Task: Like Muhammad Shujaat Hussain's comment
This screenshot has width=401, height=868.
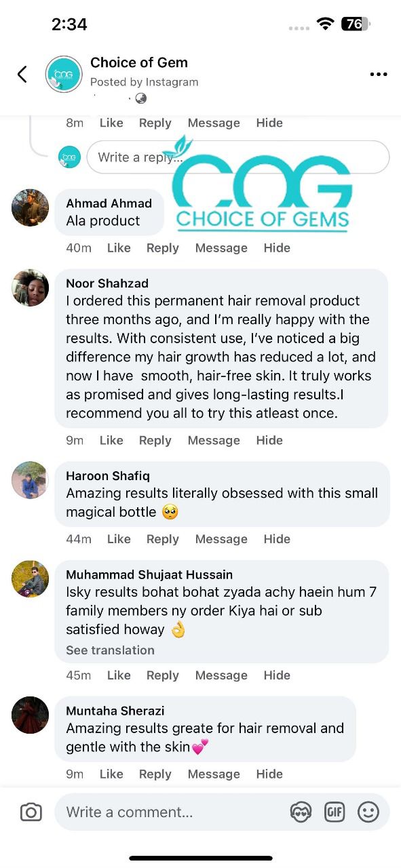Action: point(119,675)
